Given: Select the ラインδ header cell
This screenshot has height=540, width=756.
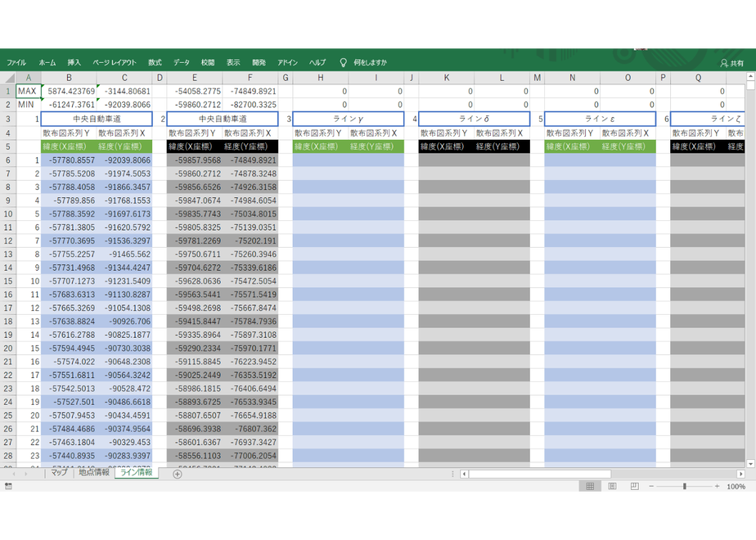Looking at the screenshot, I should 475,119.
